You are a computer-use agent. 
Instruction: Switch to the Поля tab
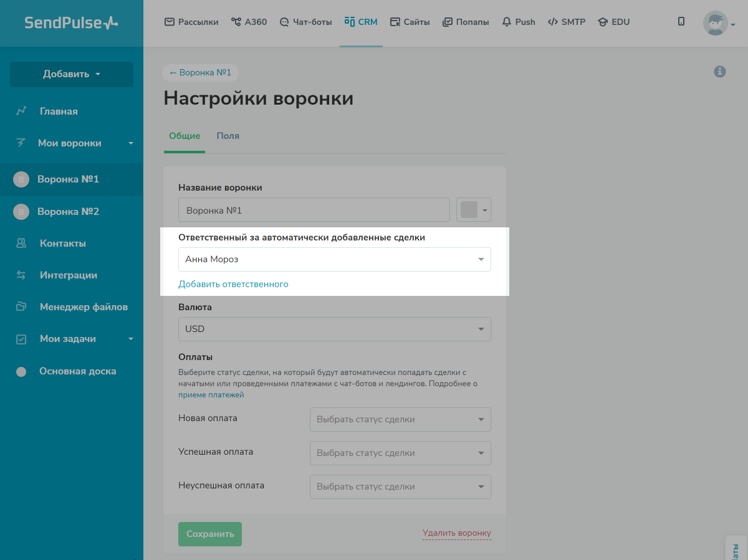pyautogui.click(x=228, y=136)
